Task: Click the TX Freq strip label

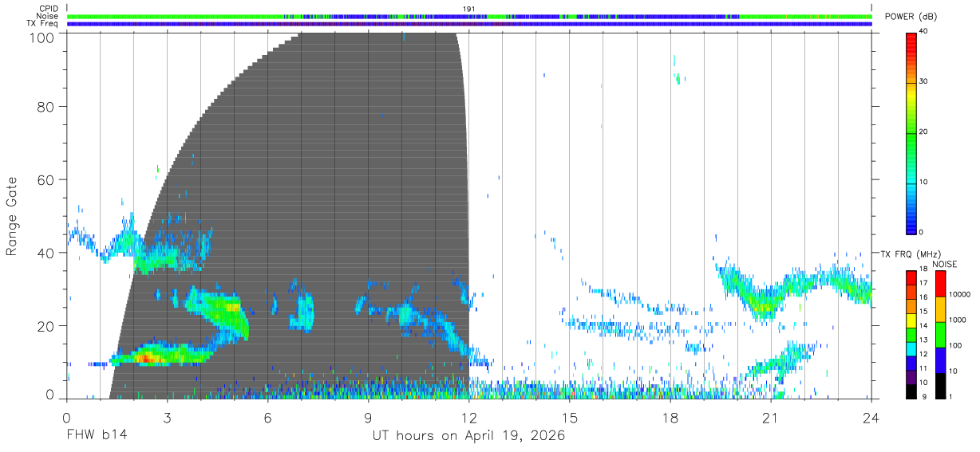Action: [x=43, y=24]
